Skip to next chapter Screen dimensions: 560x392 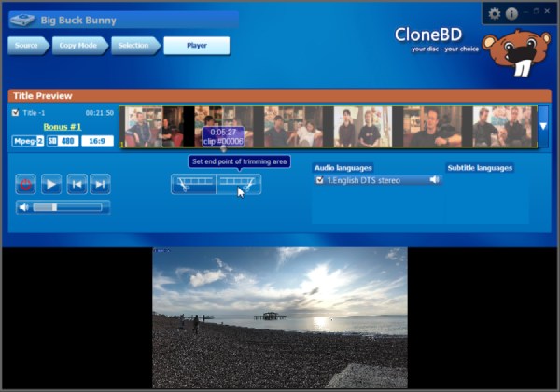pyautogui.click(x=100, y=184)
